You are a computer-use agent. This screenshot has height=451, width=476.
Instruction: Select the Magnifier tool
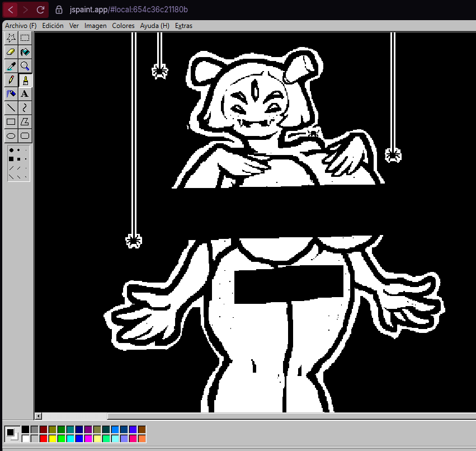[x=25, y=66]
